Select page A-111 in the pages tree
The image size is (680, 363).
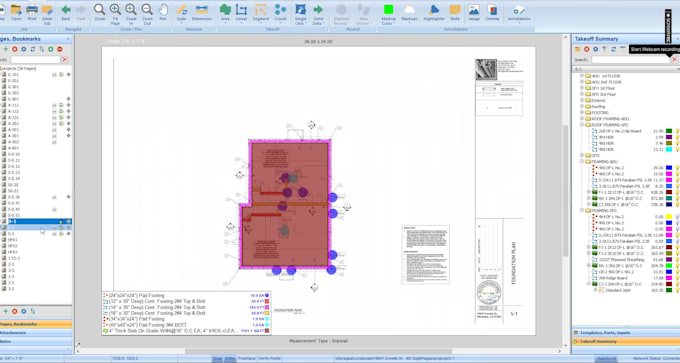point(13,105)
